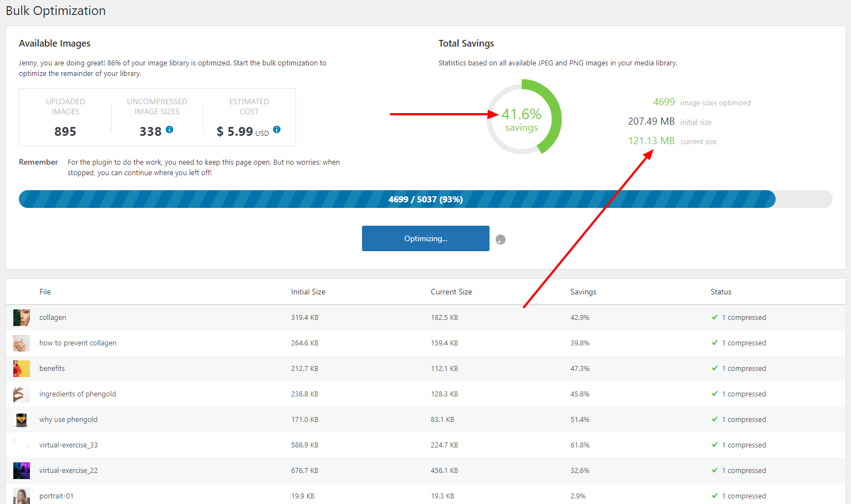The width and height of the screenshot is (851, 504).
Task: Click the 4699 image sizes optimized figure
Action: point(664,102)
